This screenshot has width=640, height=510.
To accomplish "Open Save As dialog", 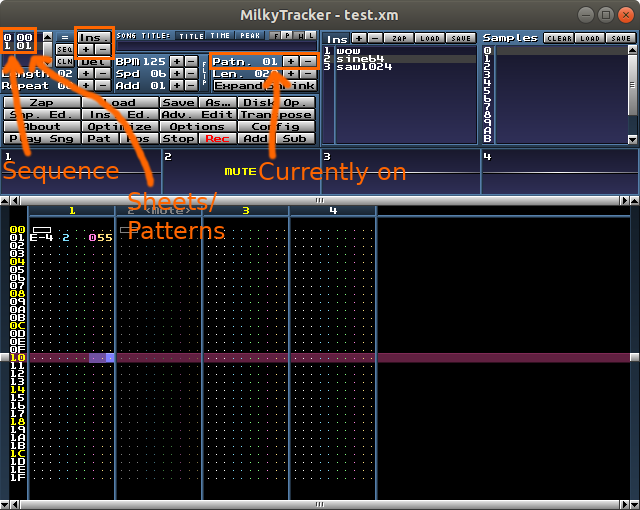I will [x=218, y=103].
